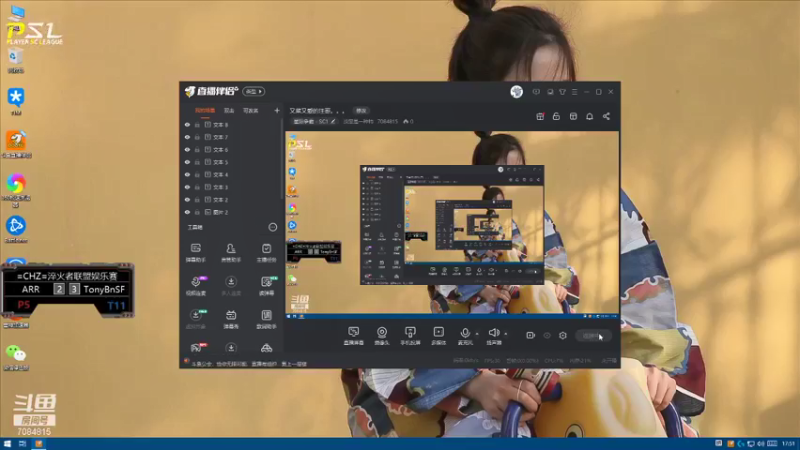
Task: Add a screen capture source in bottom toolbar
Action: 354,336
